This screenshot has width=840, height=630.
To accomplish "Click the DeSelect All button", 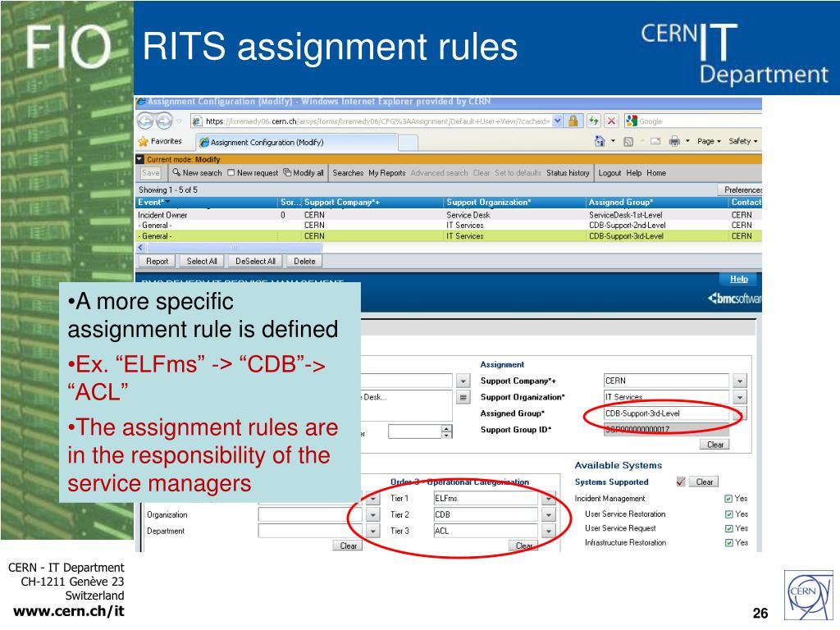I will 255,262.
